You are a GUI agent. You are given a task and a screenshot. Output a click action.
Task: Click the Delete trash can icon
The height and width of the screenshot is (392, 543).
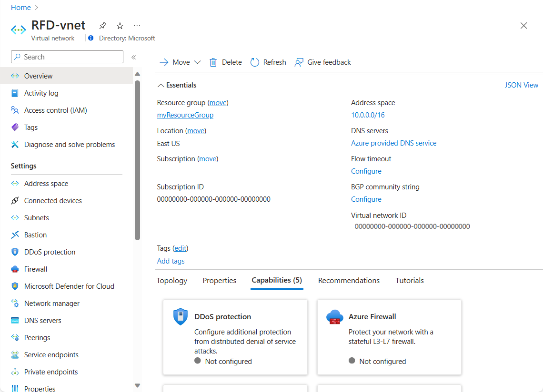click(x=213, y=62)
